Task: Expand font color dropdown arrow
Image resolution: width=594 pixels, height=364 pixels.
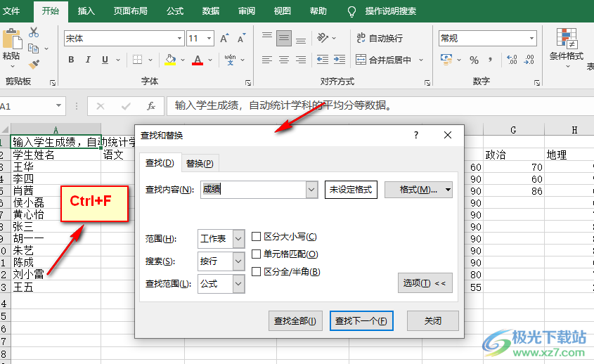Action: [210, 60]
